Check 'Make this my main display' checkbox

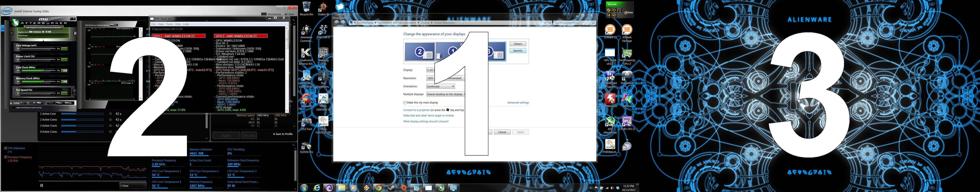click(x=405, y=102)
